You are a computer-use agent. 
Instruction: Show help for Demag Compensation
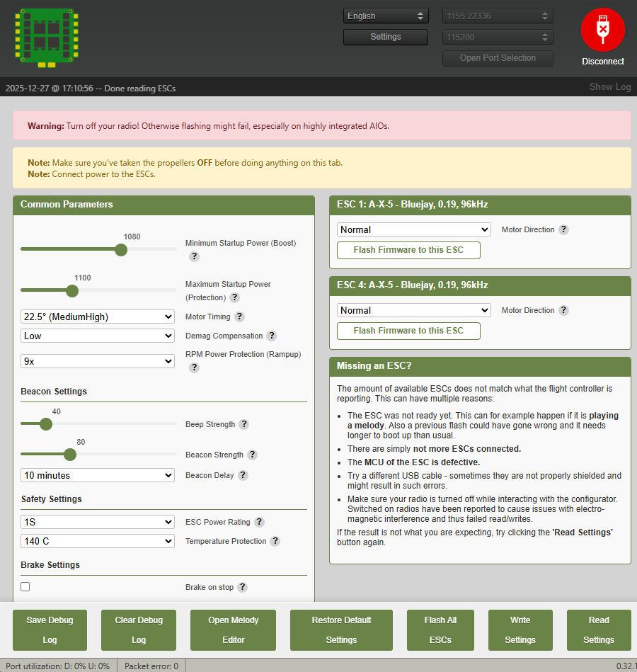pos(271,336)
